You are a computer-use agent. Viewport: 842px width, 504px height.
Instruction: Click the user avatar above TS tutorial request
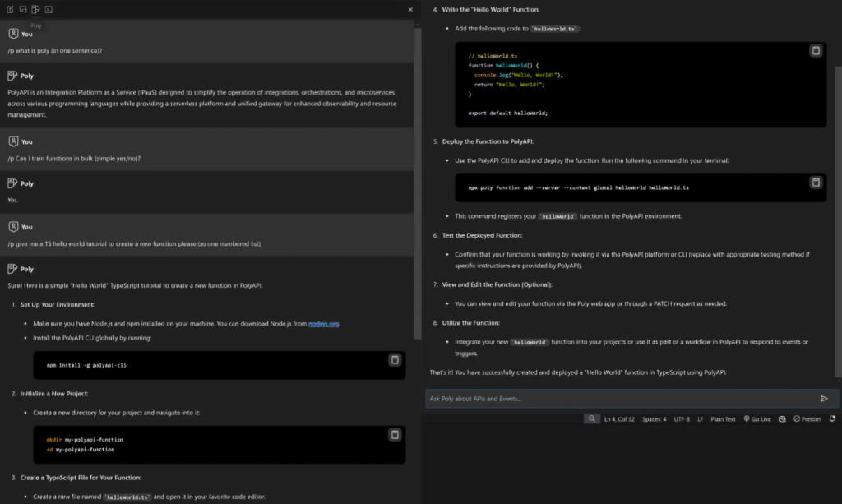13,226
